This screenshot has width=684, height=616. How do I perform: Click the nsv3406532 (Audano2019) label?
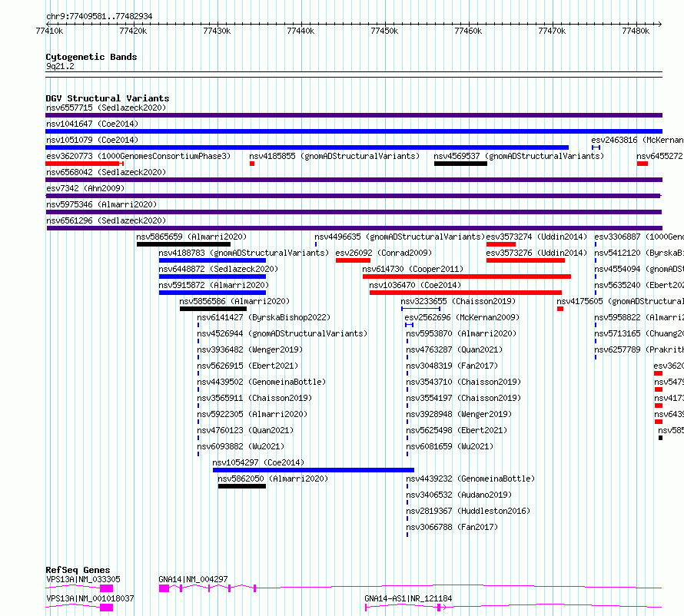(459, 495)
